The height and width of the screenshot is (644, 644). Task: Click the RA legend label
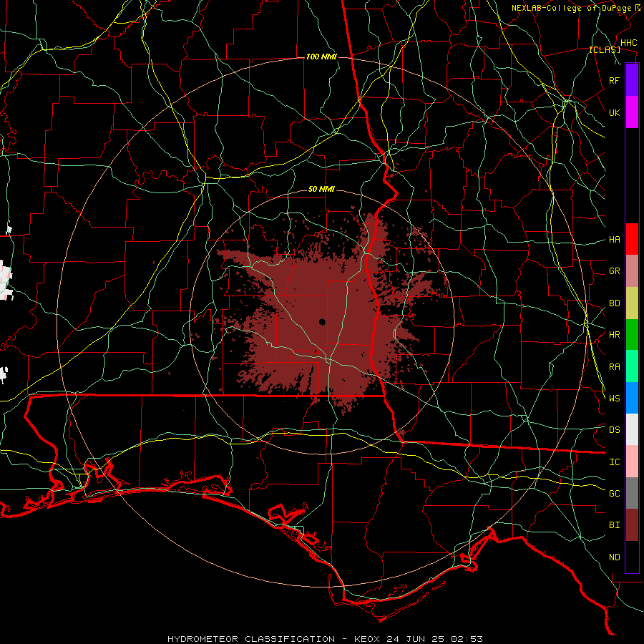[614, 367]
